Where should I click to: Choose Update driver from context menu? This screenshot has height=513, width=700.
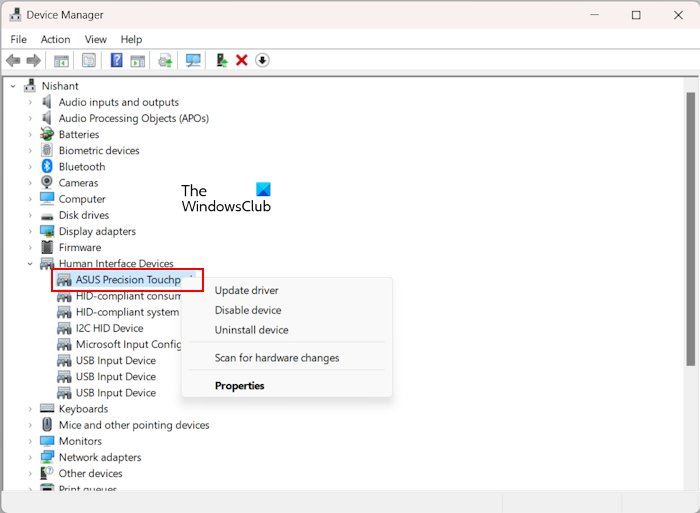246,290
